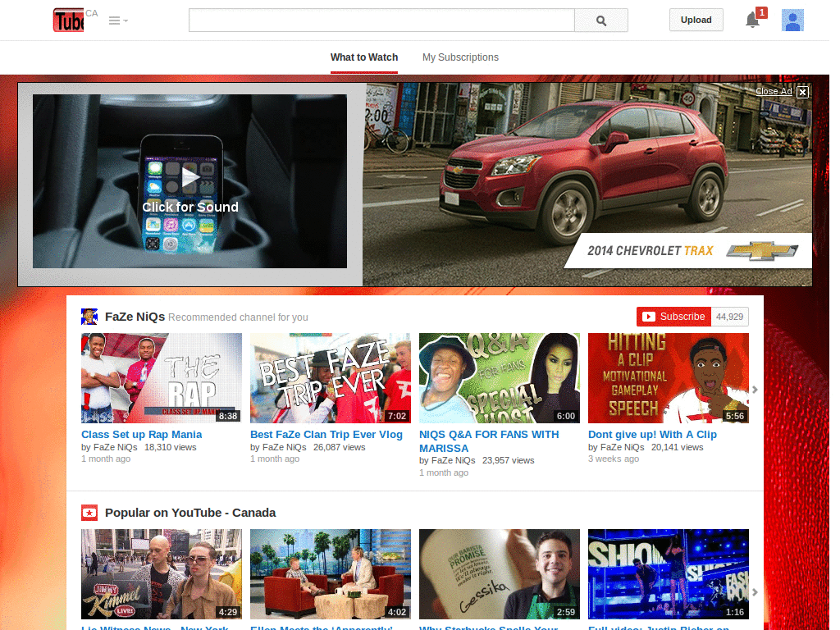The height and width of the screenshot is (630, 840).
Task: Open Popular on YouTube - Canada heading
Action: pyautogui.click(x=190, y=513)
